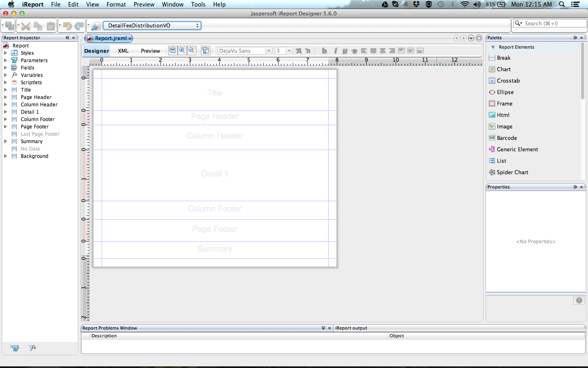Pick the Html element in Palette

coord(503,115)
